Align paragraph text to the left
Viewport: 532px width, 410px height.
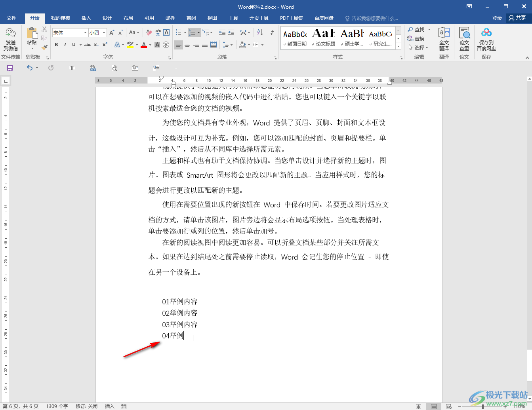[x=179, y=45]
